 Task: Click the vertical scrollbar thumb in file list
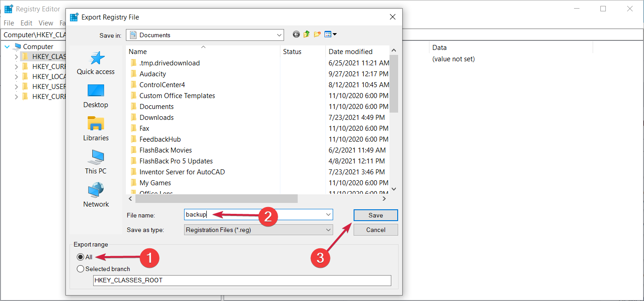[x=394, y=84]
